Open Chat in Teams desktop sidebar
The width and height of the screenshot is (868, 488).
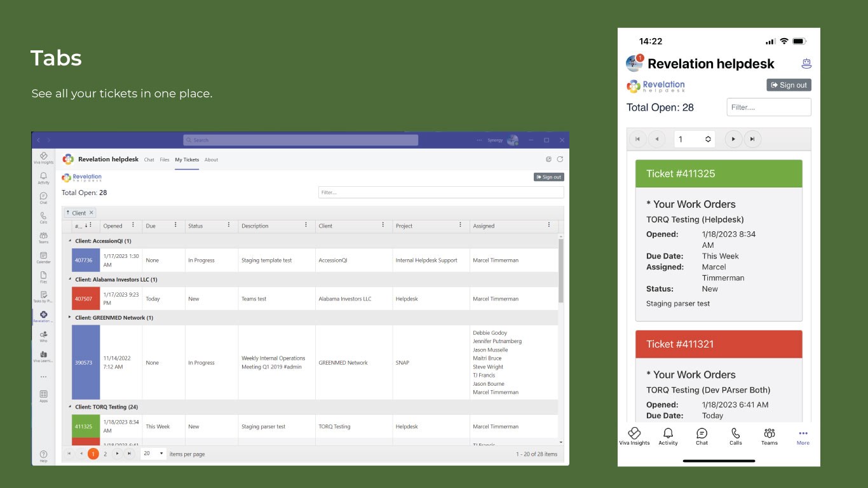(x=43, y=198)
